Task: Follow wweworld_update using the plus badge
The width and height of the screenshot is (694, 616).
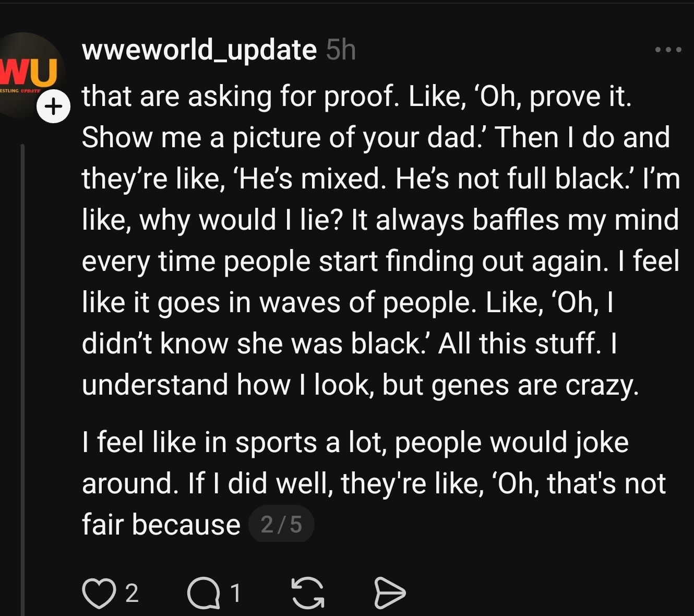Action: point(53,107)
